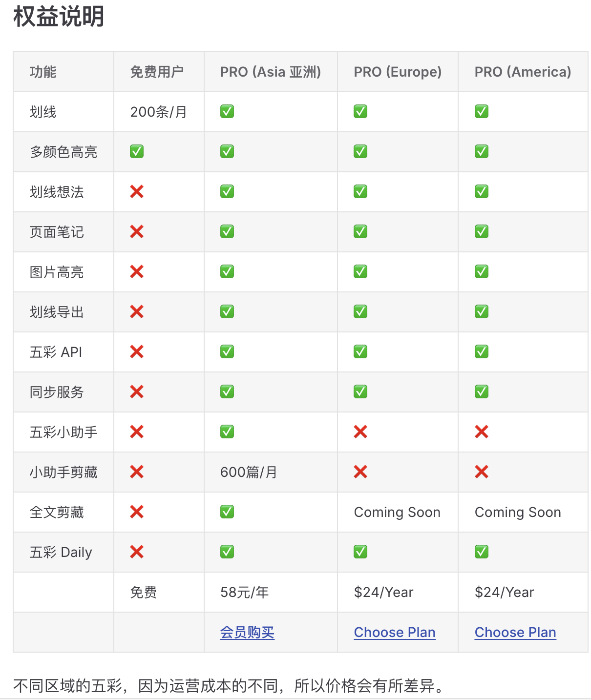
Task: Click the 同步服务 row label
Action: point(57,392)
